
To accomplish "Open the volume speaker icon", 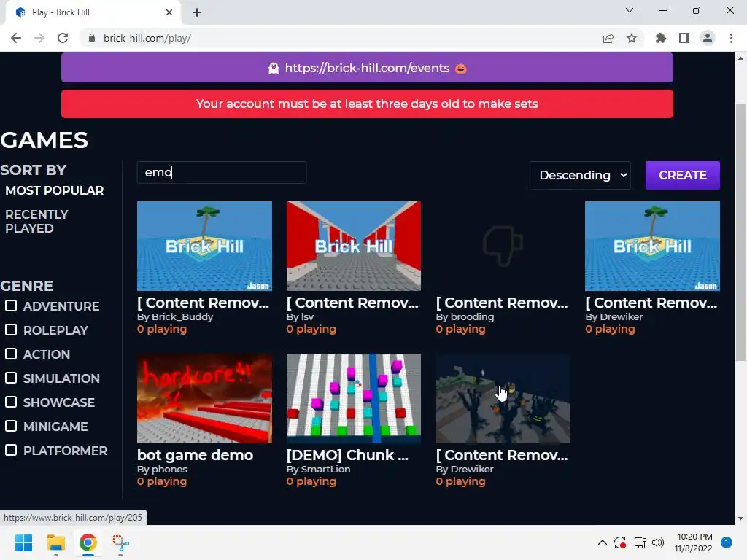I will 658,542.
